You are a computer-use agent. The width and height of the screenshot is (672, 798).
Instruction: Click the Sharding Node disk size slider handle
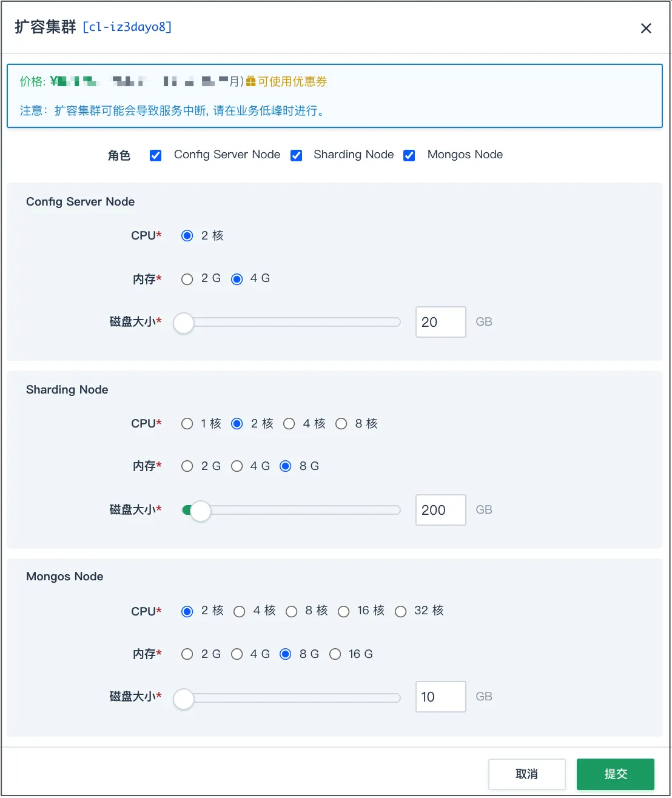coord(201,511)
